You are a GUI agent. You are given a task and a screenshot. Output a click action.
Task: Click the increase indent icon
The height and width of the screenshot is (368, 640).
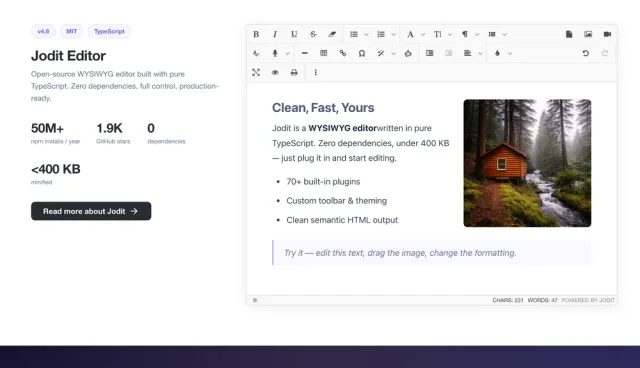point(429,53)
